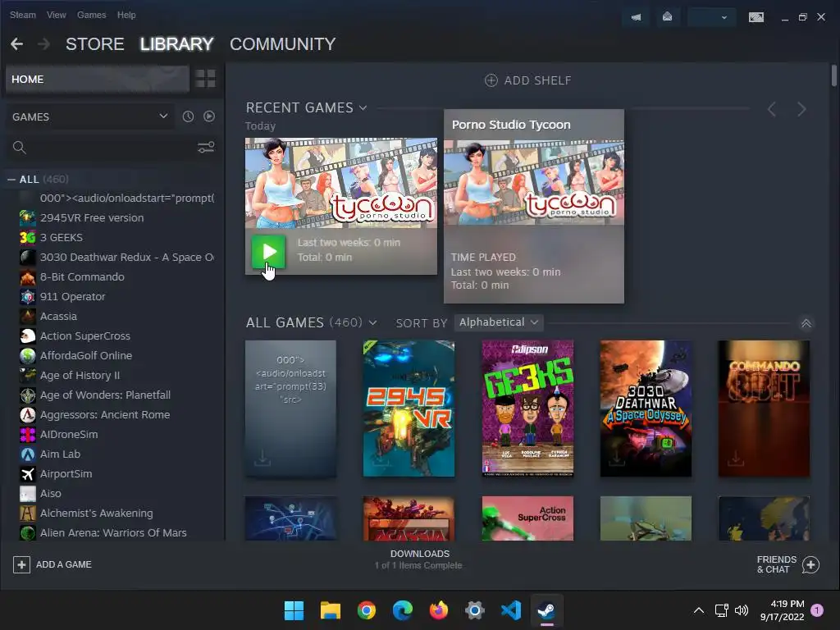Select Age of History II in list
The height and width of the screenshot is (630, 840).
click(x=80, y=375)
